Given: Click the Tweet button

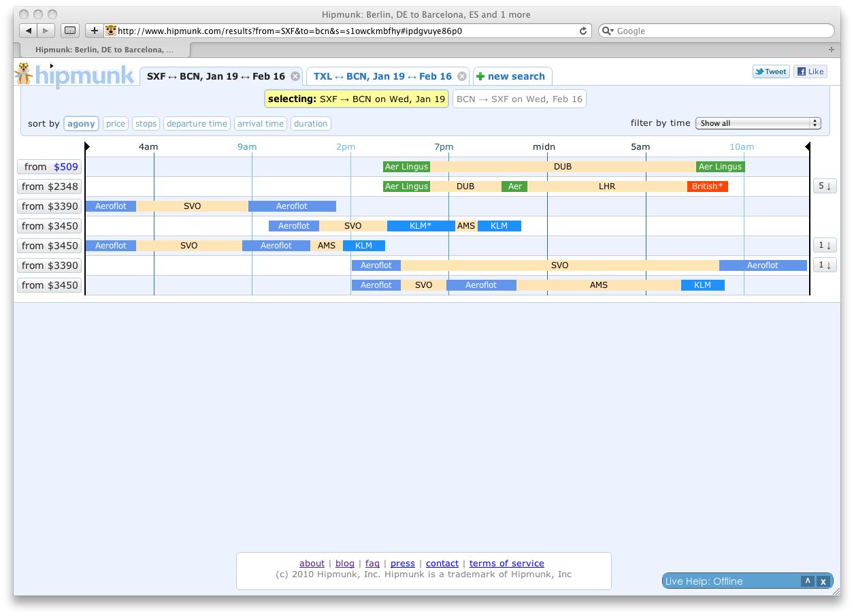Looking at the screenshot, I should tap(770, 71).
